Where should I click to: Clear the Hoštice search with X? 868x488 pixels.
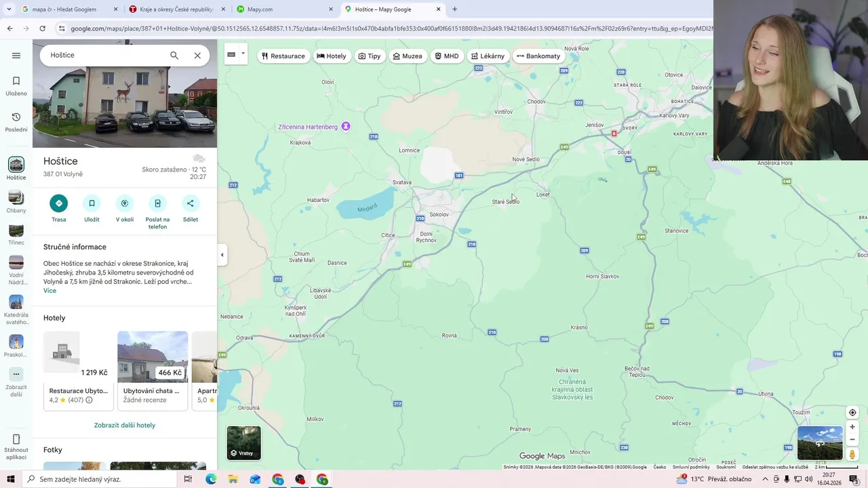pos(197,56)
